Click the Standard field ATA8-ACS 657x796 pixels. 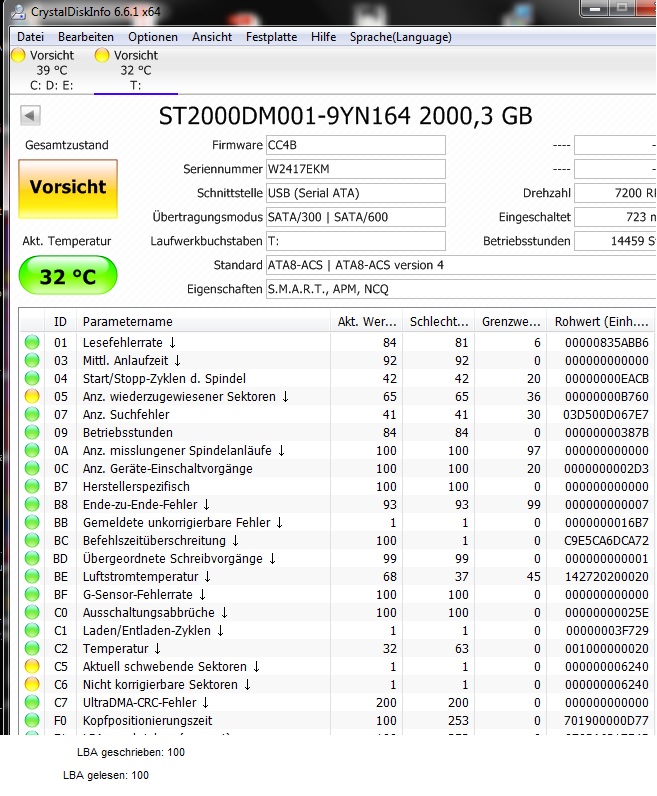[x=461, y=265]
